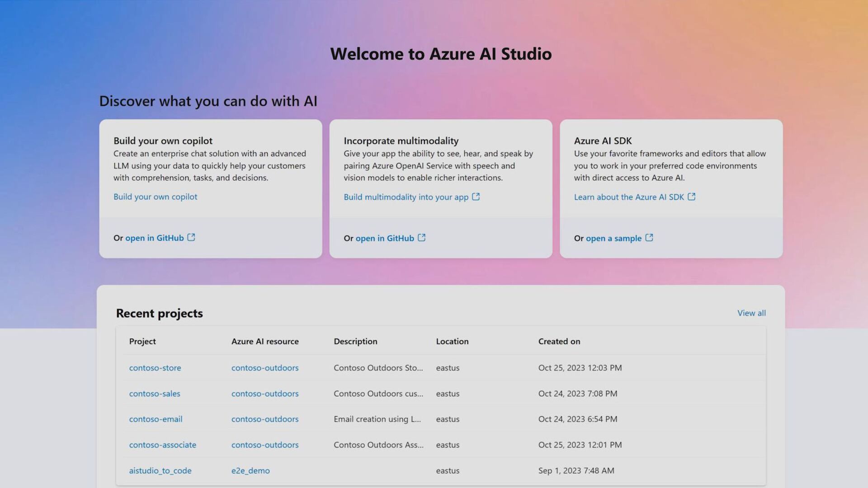The width and height of the screenshot is (868, 488).
Task: Open contoso-outdoors resource in contoso-email row
Action: coord(265,419)
